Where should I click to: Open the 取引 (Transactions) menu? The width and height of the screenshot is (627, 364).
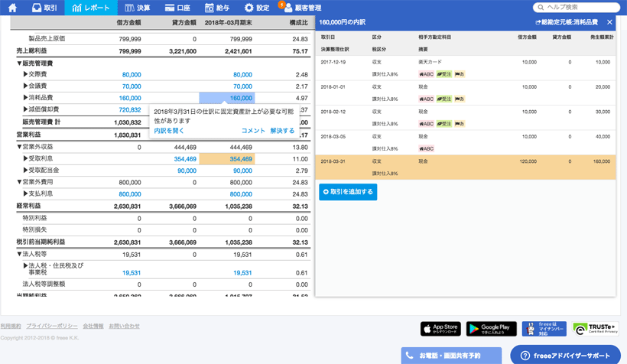click(44, 8)
